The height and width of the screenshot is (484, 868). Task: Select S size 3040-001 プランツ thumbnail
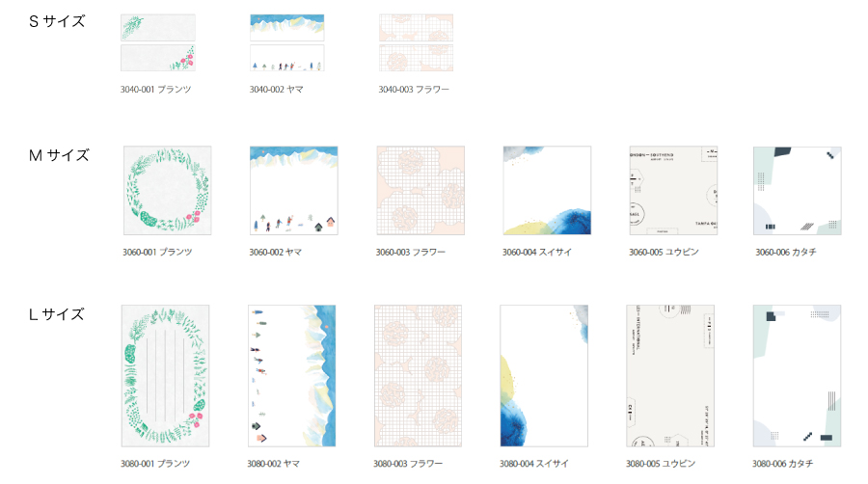pos(158,42)
